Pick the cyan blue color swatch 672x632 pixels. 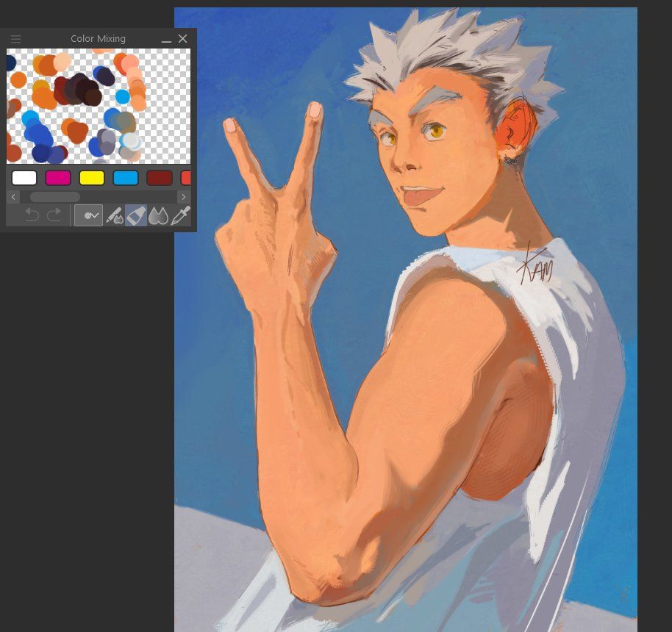coord(126,178)
